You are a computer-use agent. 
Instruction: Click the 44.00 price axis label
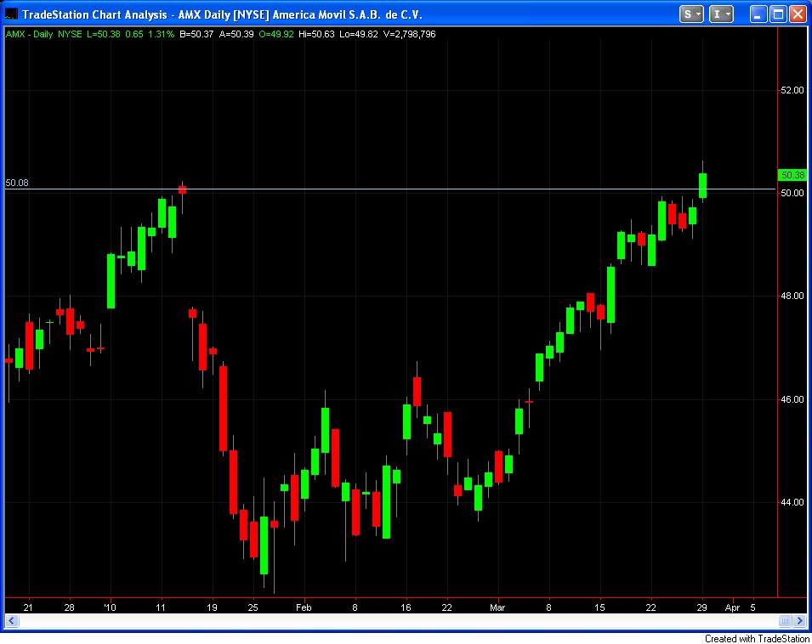(792, 502)
